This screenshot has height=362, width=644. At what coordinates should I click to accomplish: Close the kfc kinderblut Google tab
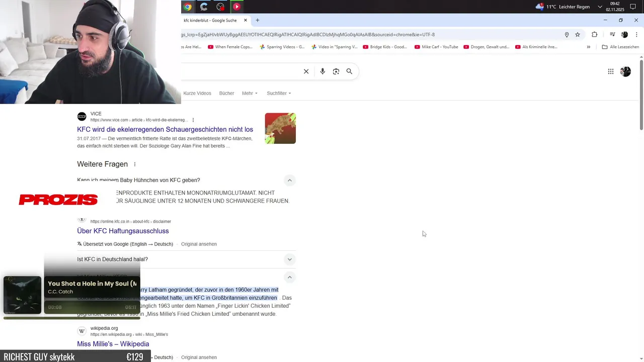246,20
